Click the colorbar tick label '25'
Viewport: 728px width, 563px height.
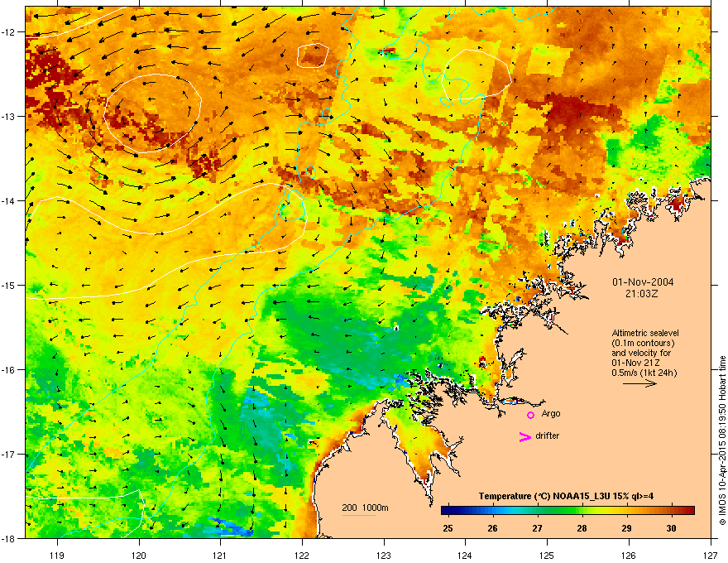(x=448, y=528)
